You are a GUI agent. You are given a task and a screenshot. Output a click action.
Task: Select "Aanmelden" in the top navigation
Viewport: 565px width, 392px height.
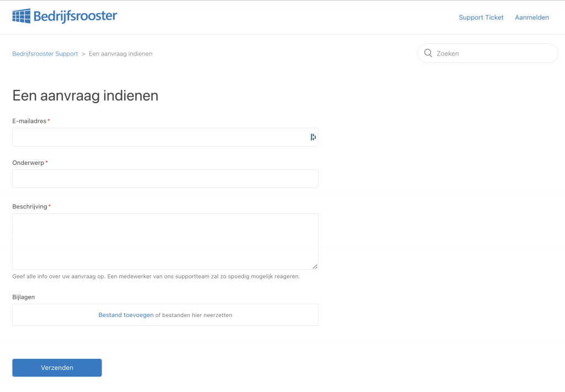click(531, 17)
